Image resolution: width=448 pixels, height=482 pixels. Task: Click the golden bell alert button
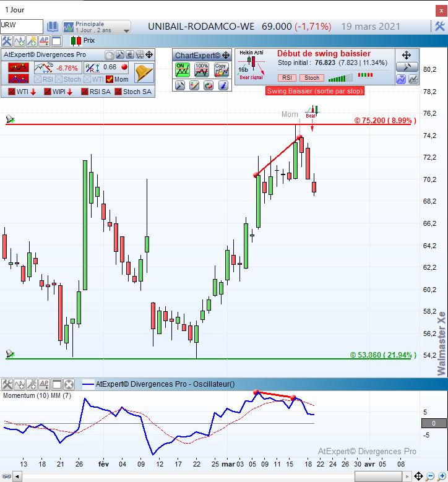(144, 73)
